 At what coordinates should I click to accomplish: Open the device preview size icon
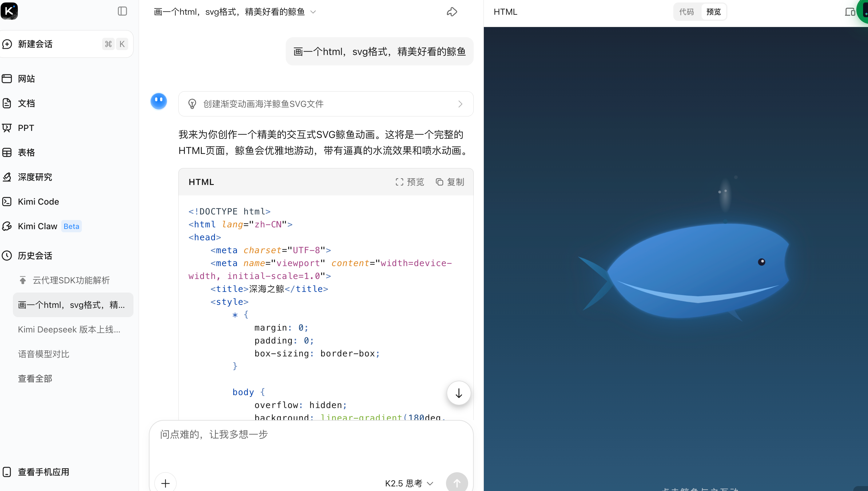[x=850, y=12]
